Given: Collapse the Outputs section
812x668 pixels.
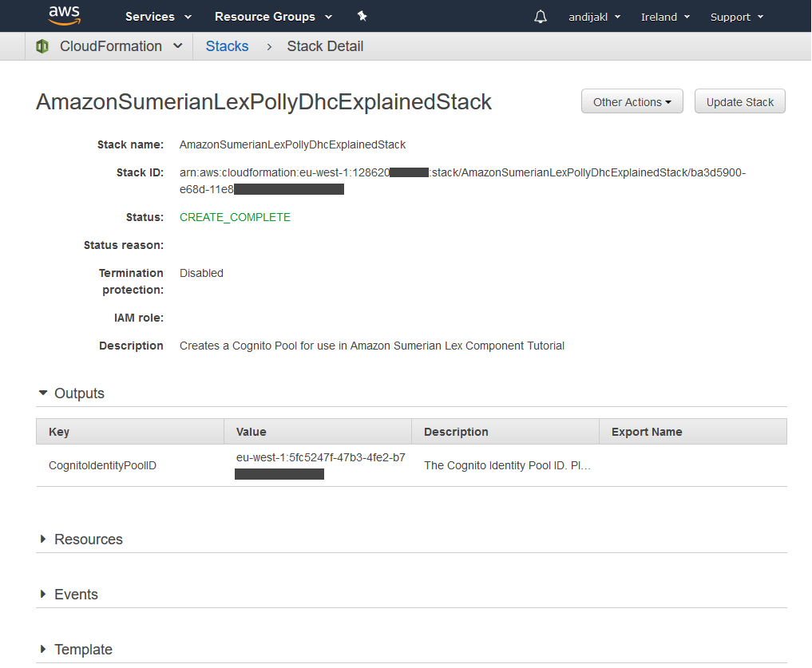Looking at the screenshot, I should pyautogui.click(x=72, y=393).
